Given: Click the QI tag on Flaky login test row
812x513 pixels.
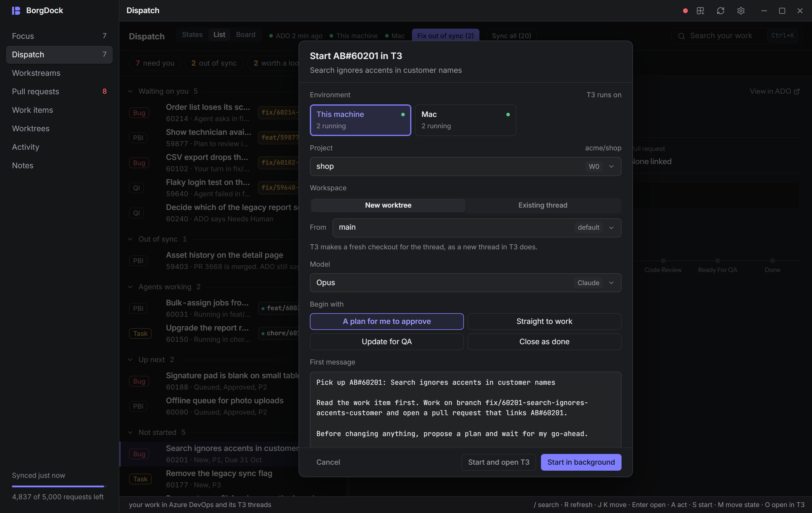Looking at the screenshot, I should [x=136, y=188].
